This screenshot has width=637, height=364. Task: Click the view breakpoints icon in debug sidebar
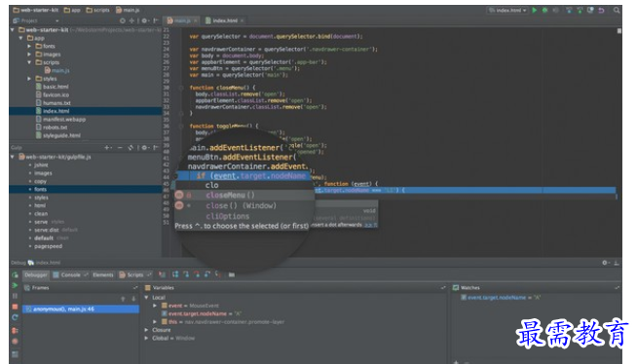point(15,331)
